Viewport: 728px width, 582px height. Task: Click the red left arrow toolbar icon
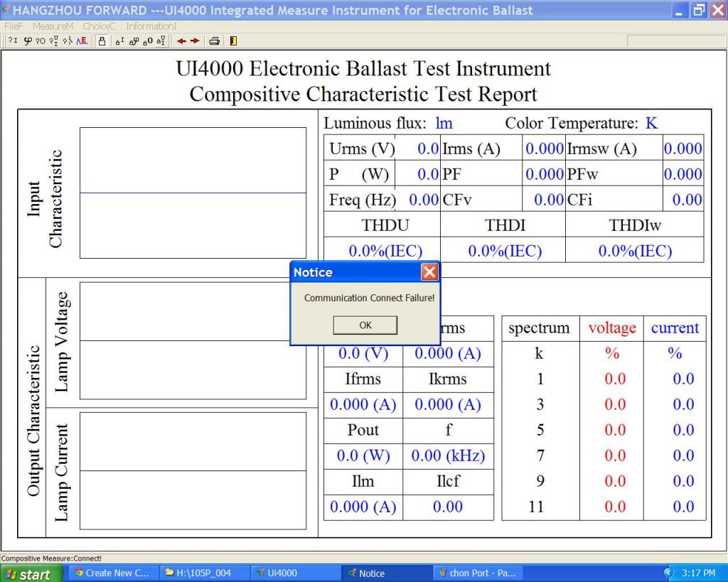pyautogui.click(x=183, y=41)
